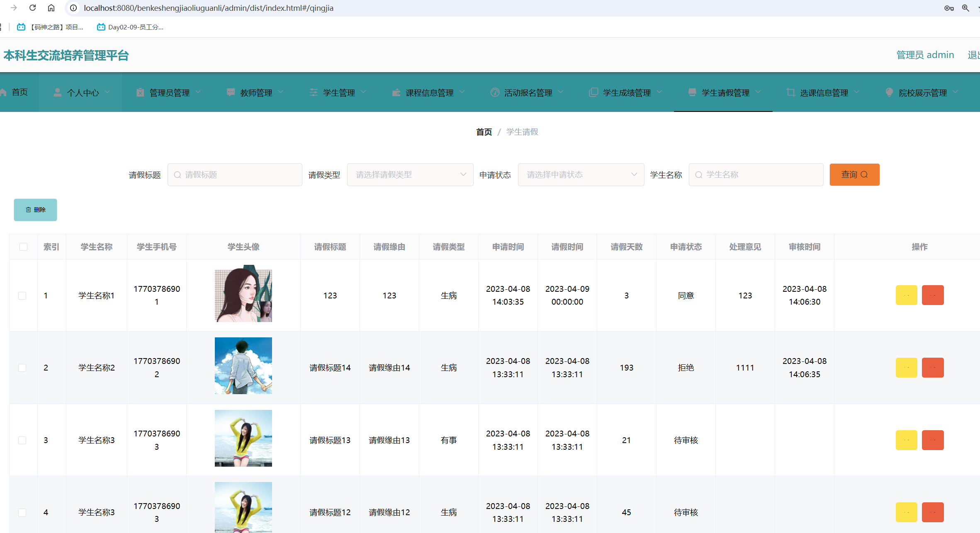Viewport: 980px width, 533px height.
Task: Go to 首页 in the navigation bar
Action: click(x=19, y=92)
